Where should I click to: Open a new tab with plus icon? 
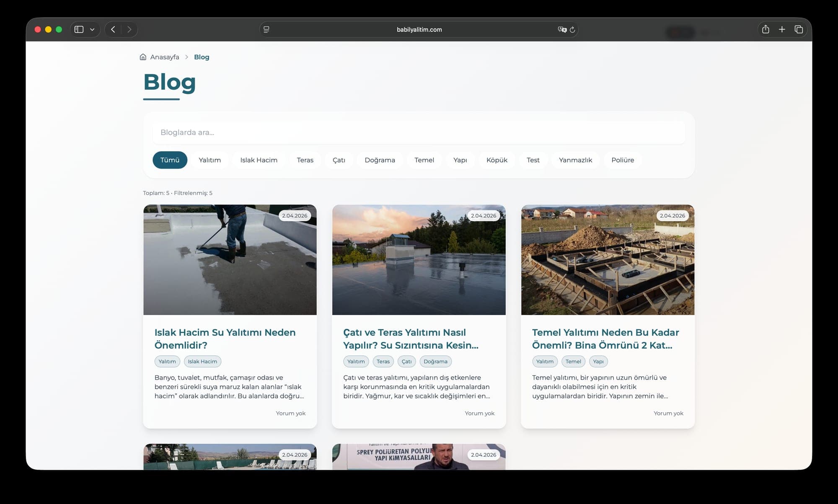782,29
